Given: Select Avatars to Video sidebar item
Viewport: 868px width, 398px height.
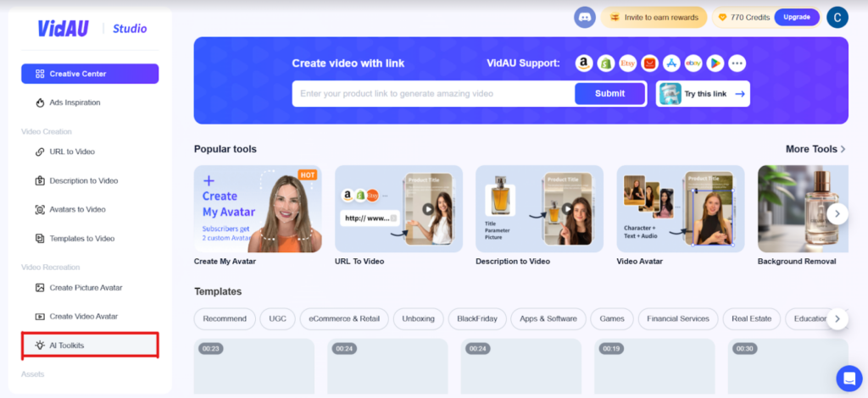Looking at the screenshot, I should (x=90, y=209).
